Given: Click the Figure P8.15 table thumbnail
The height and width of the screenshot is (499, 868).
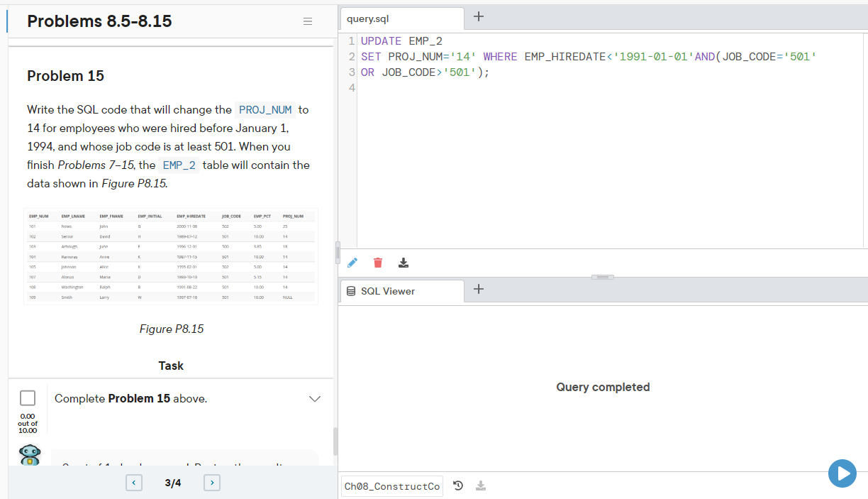Looking at the screenshot, I should click(x=172, y=256).
